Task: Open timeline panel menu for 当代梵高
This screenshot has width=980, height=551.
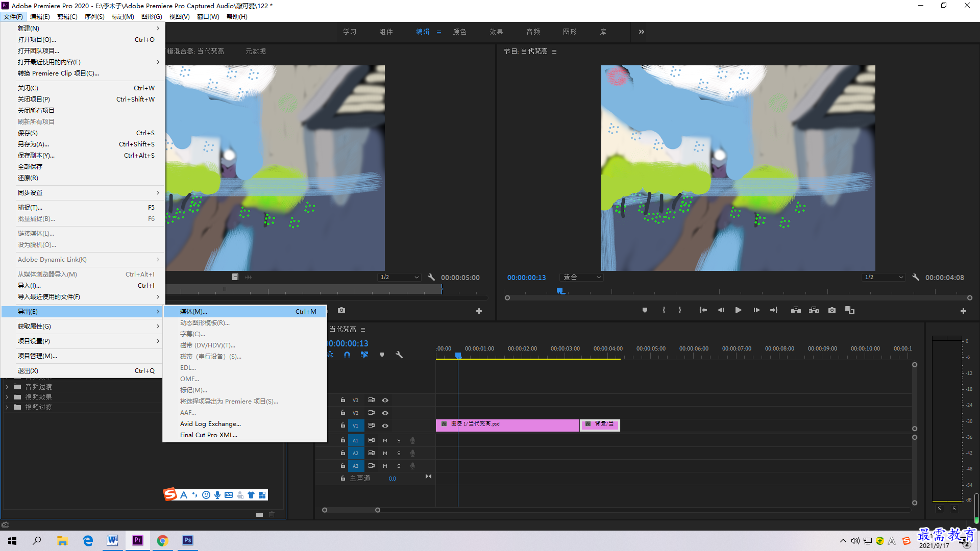Action: (x=363, y=330)
